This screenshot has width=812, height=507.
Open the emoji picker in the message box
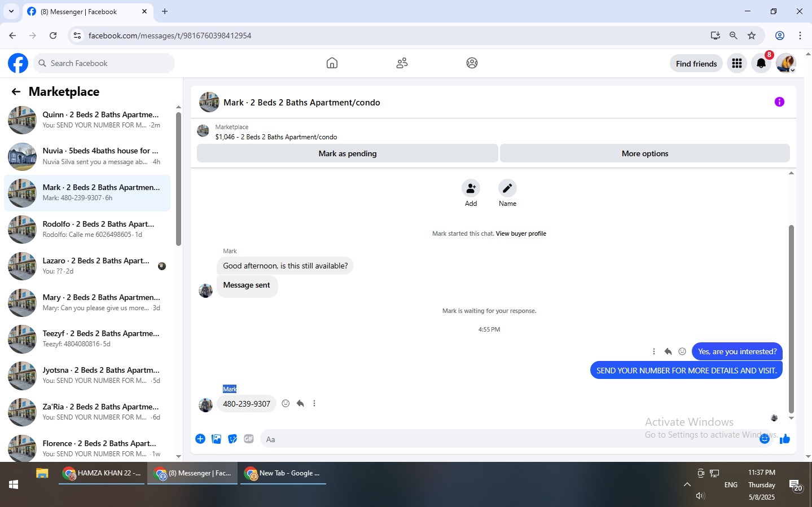(764, 439)
